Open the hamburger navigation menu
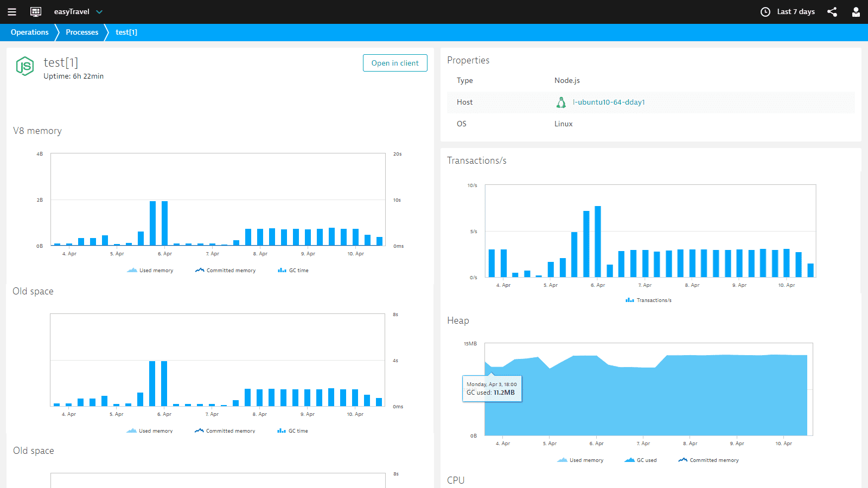The width and height of the screenshot is (868, 488). click(x=12, y=11)
